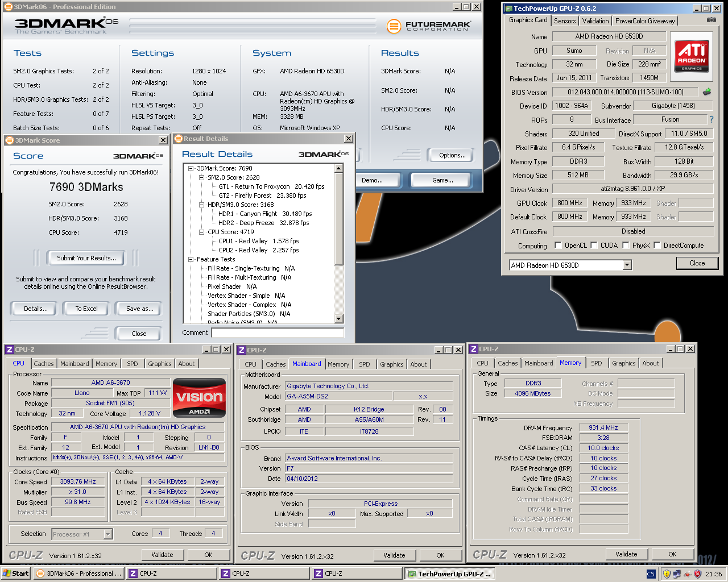Click Validate in CPU-Z Memory window
Viewport: 728px width, 582px height.
(626, 554)
